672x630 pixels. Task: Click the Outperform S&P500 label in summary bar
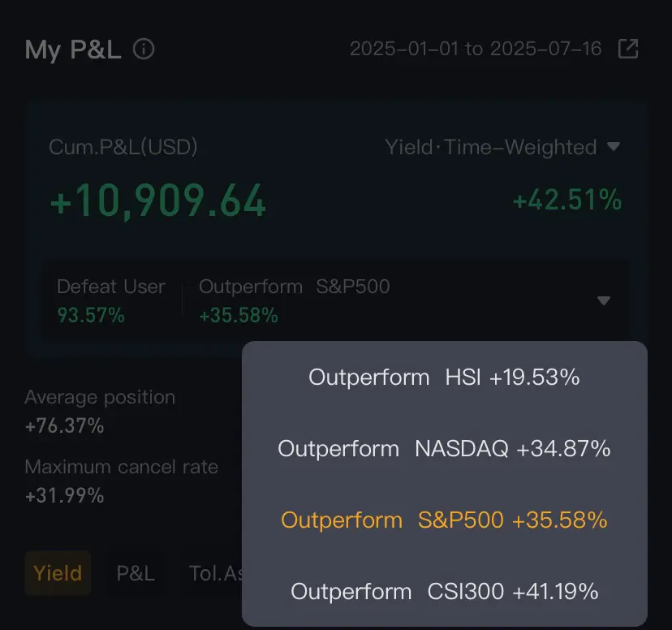295,287
